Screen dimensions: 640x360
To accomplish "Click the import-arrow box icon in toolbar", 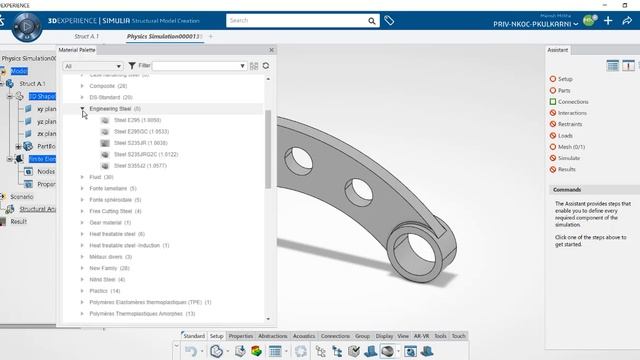I will coord(240,351).
